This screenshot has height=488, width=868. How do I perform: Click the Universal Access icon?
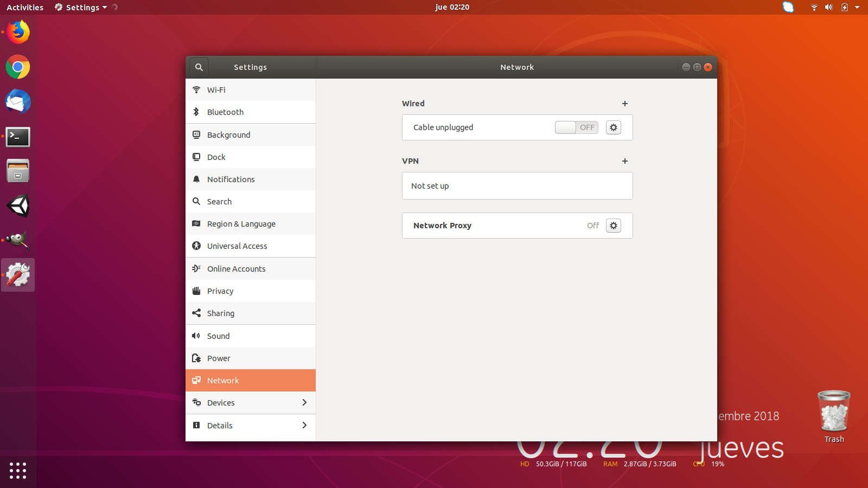click(x=196, y=246)
